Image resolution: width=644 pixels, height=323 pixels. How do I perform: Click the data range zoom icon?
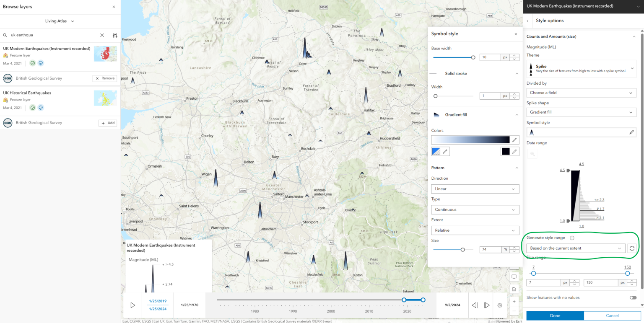(532, 154)
